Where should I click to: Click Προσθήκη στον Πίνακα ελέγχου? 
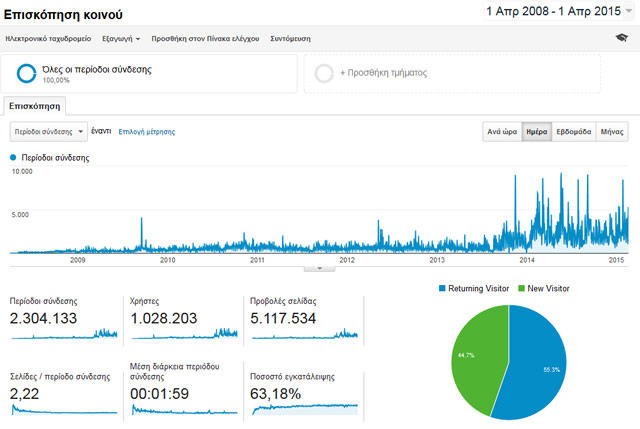[205, 38]
